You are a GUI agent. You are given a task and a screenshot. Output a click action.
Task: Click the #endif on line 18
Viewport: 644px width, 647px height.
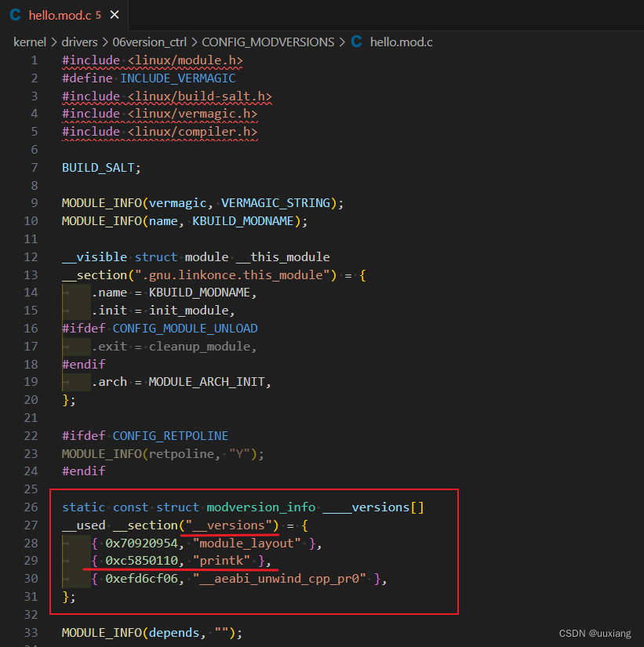pyautogui.click(x=84, y=365)
